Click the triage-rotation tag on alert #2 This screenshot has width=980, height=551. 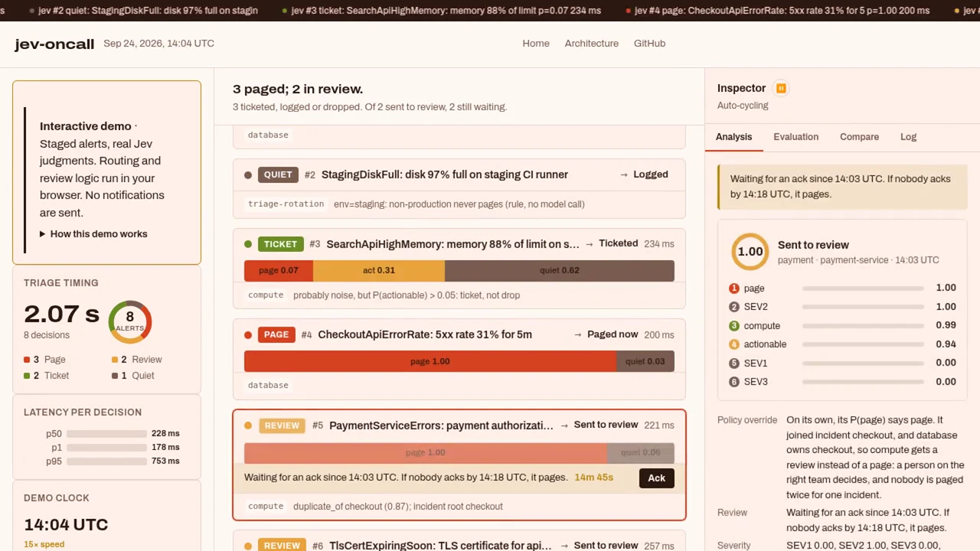(x=286, y=204)
